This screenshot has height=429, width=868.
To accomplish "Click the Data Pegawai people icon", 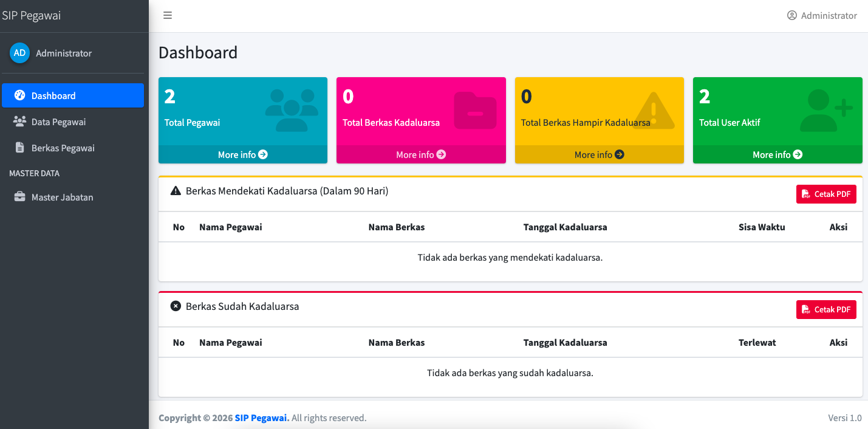I will [19, 122].
